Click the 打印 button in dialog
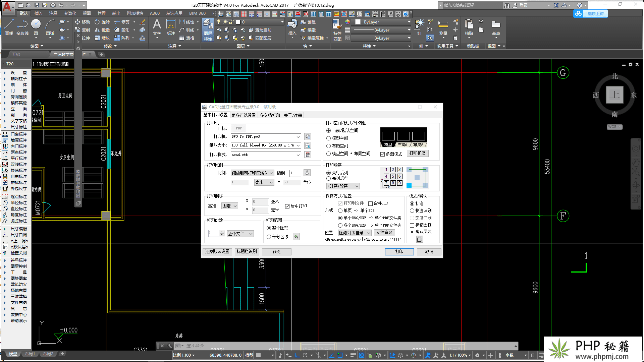Image resolution: width=644 pixels, height=362 pixels. [399, 251]
